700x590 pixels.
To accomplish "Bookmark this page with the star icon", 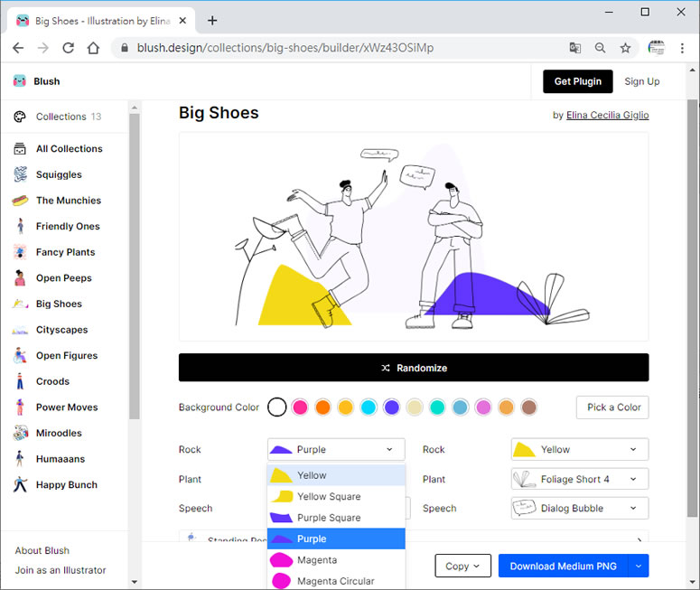I will tap(625, 48).
